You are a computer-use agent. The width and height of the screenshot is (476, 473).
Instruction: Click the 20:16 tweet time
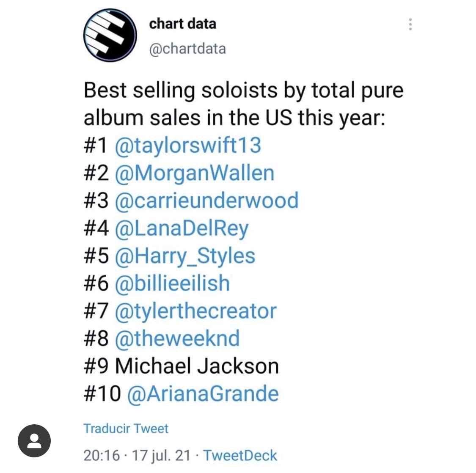(102, 456)
